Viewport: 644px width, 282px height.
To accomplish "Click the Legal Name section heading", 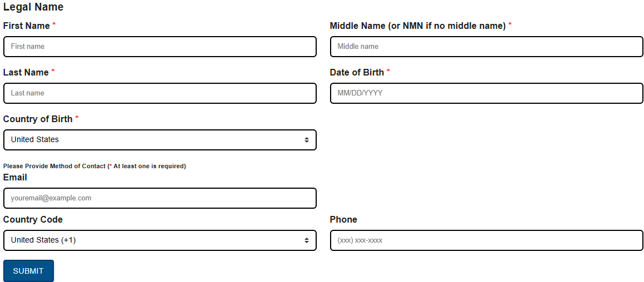I will (33, 7).
